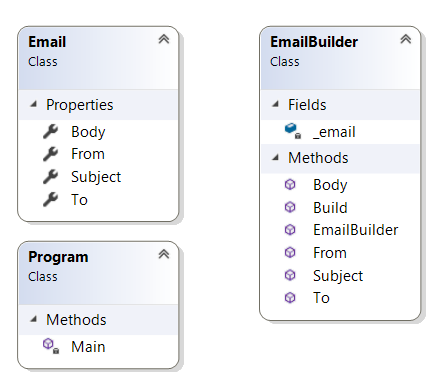Collapse the Program class with chevron button
437x381 pixels.
coord(164,254)
